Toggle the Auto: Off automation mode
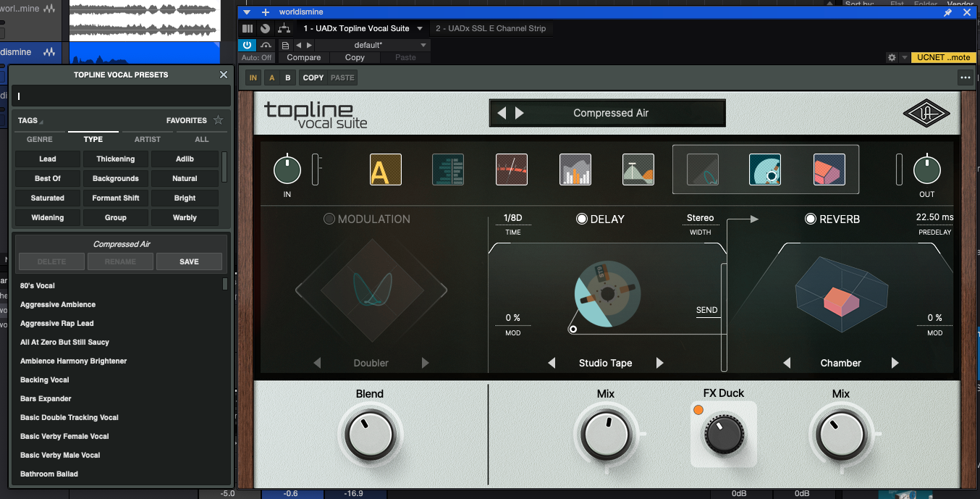The width and height of the screenshot is (980, 499). pyautogui.click(x=256, y=57)
